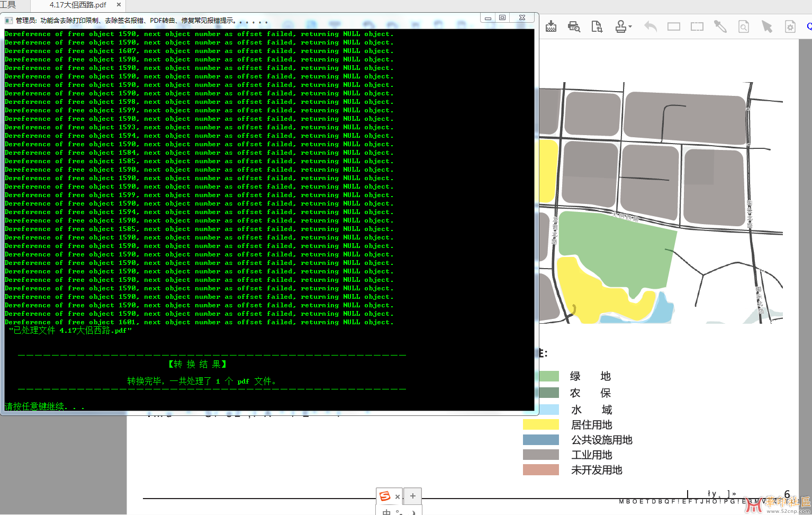The image size is (812, 515).
Task: Activate the arrow selection tool
Action: 767,26
